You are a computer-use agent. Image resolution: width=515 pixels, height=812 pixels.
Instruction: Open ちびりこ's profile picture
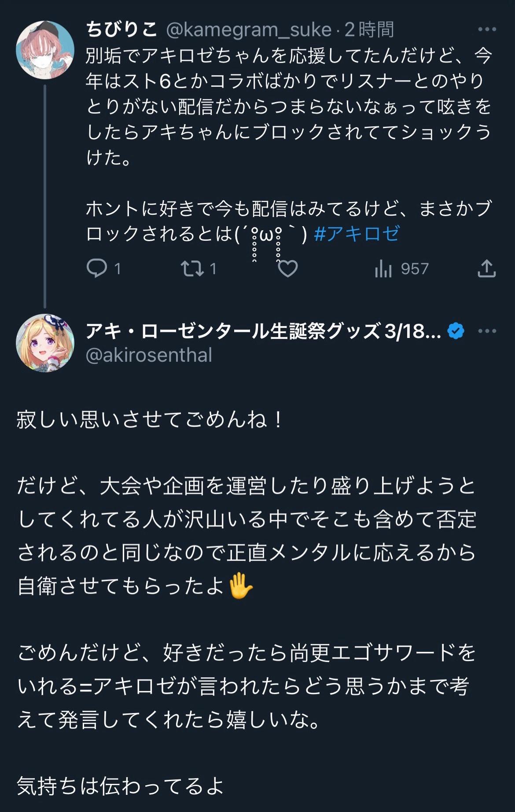point(45,50)
